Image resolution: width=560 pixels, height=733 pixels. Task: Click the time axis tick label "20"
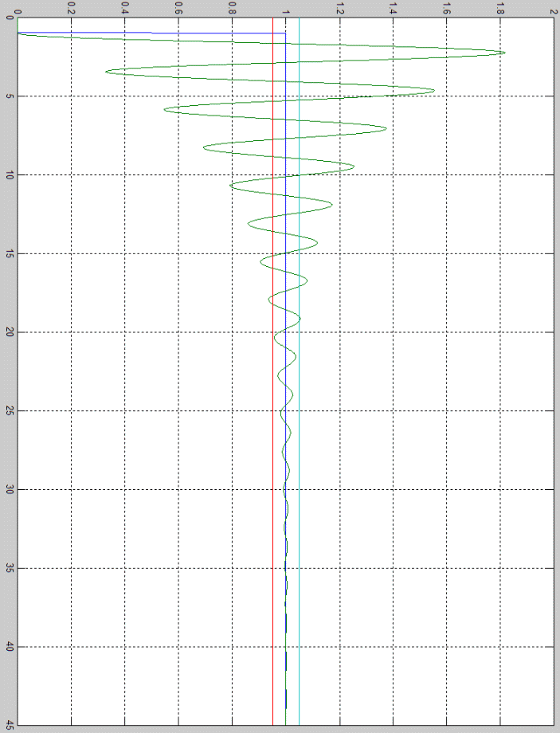[10, 332]
